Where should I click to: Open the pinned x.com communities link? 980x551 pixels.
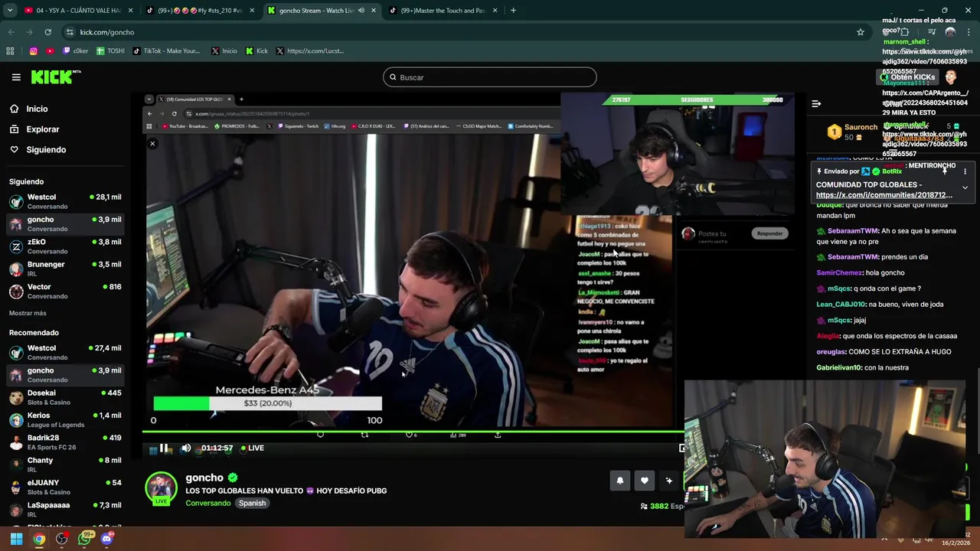point(884,195)
